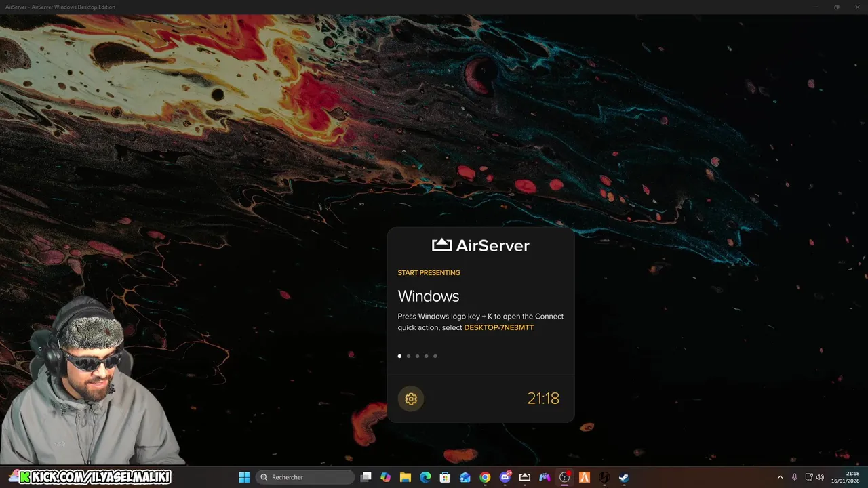This screenshot has width=868, height=488.
Task: Select the first active carousel dot
Action: click(399, 356)
